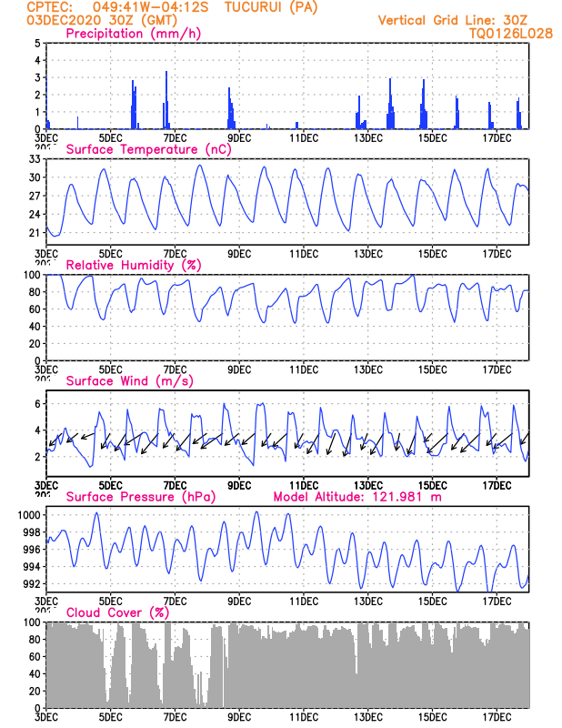562x728 pixels.
Task: Click the TQ0126L028 model label
Action: click(x=510, y=34)
